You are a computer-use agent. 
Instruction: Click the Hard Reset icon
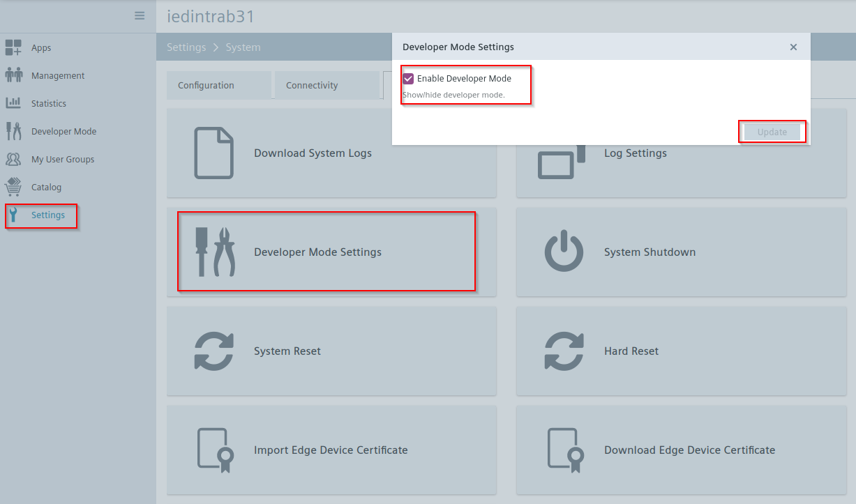[x=564, y=351]
